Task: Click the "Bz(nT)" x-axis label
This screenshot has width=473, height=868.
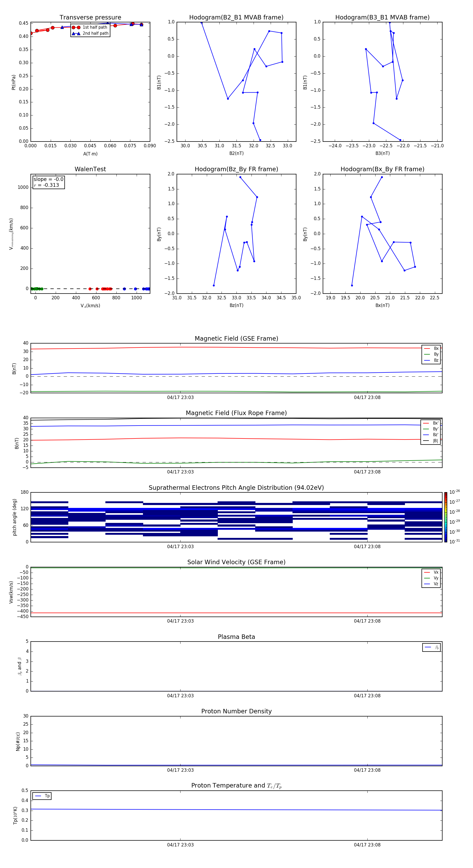Action: (236, 305)
